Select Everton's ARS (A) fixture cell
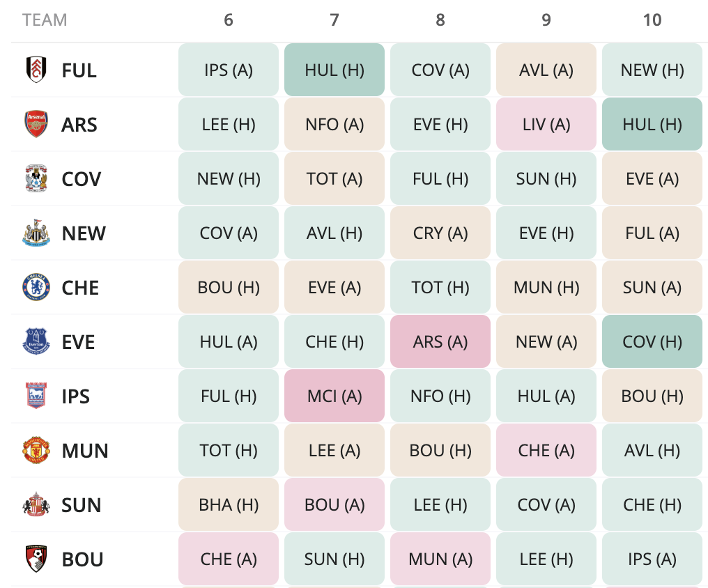This screenshot has width=708, height=588. (x=440, y=341)
